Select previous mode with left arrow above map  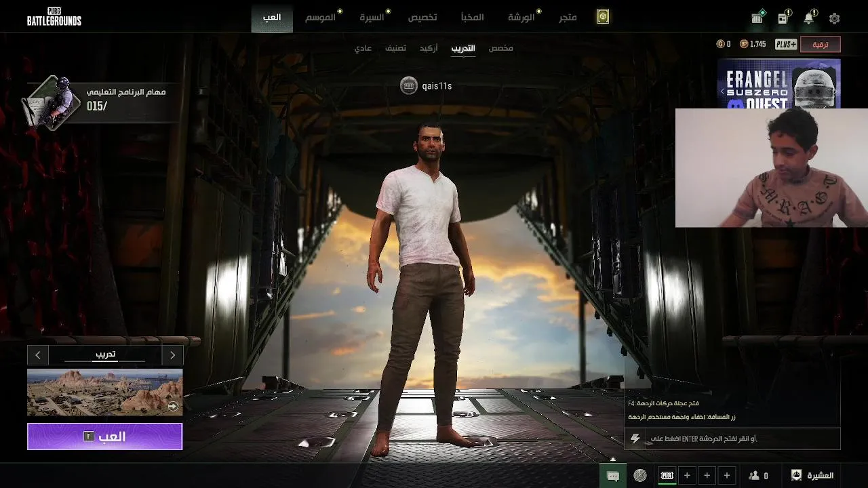click(x=38, y=355)
